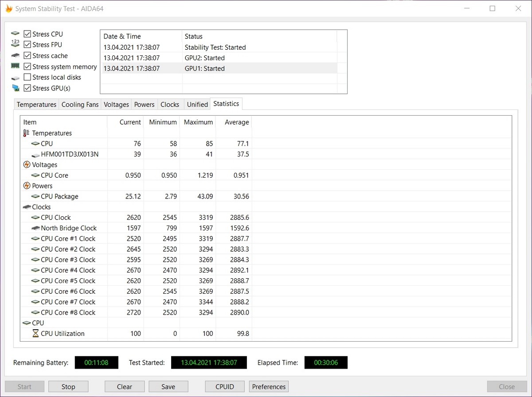Viewport: 532px width, 397px height.
Task: Select the 'GPU2: Started' log entry
Action: [219, 58]
